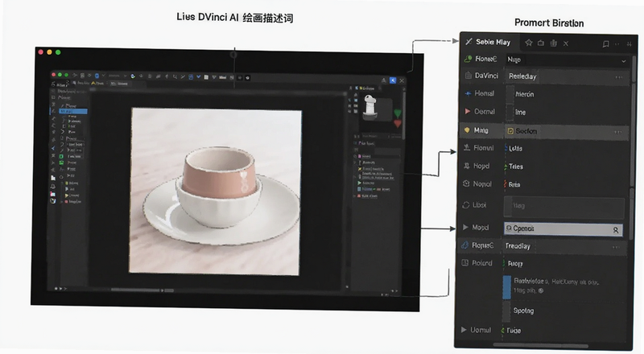
Task: Click the bookmark icon in panel header
Action: point(605,44)
